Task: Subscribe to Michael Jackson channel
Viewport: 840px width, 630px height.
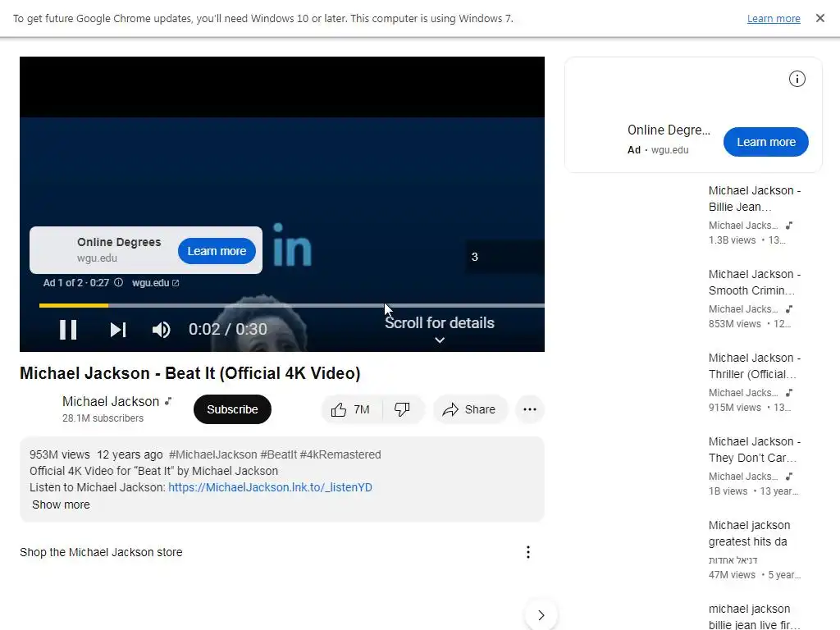Action: coord(232,409)
